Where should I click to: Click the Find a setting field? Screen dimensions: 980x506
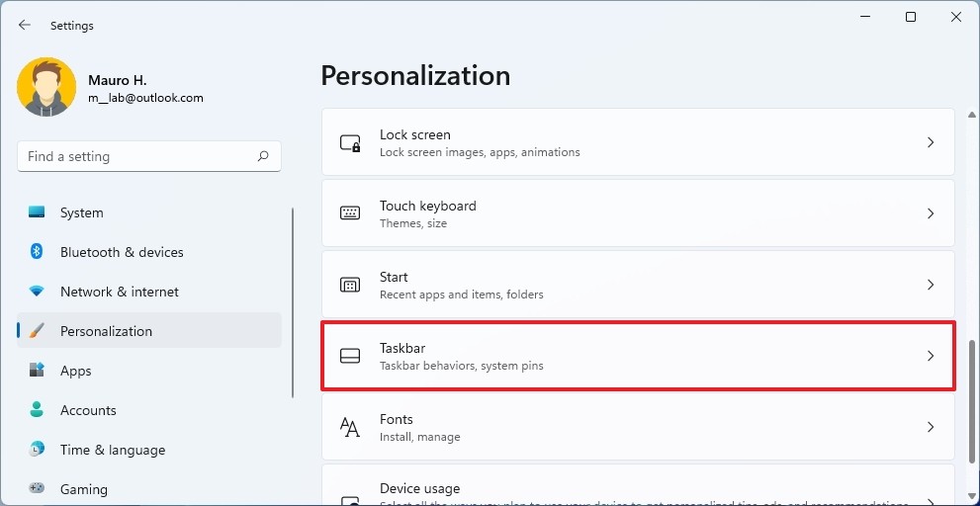pyautogui.click(x=138, y=156)
